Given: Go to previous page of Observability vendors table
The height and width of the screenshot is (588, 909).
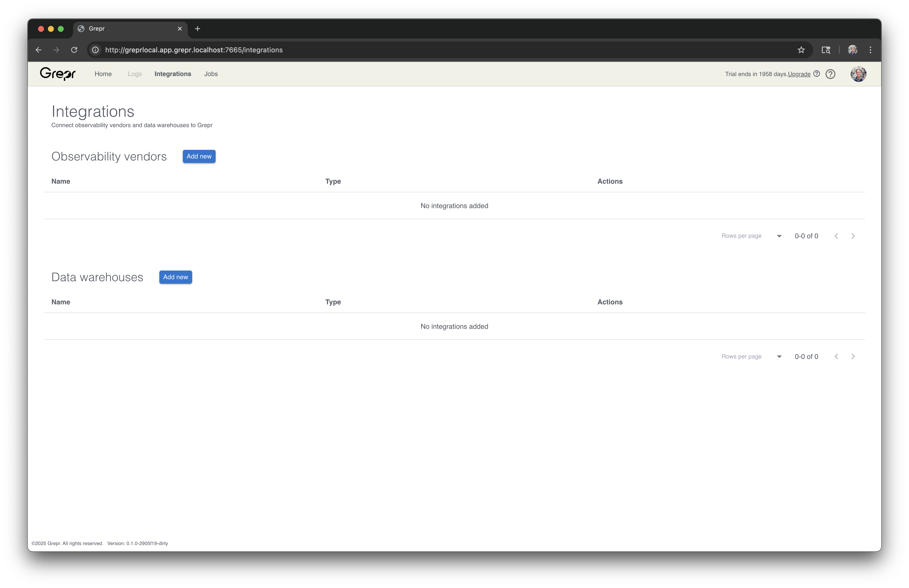Looking at the screenshot, I should [836, 236].
